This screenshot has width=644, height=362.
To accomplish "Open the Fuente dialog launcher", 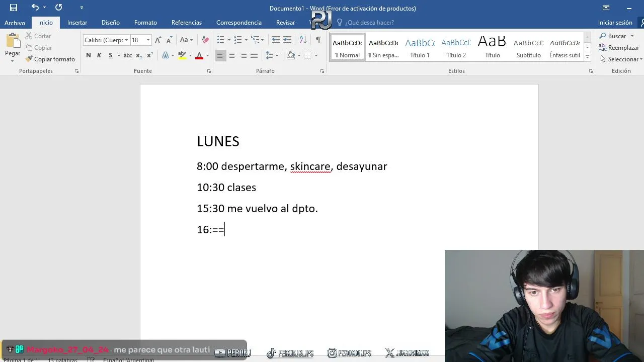I will click(209, 71).
